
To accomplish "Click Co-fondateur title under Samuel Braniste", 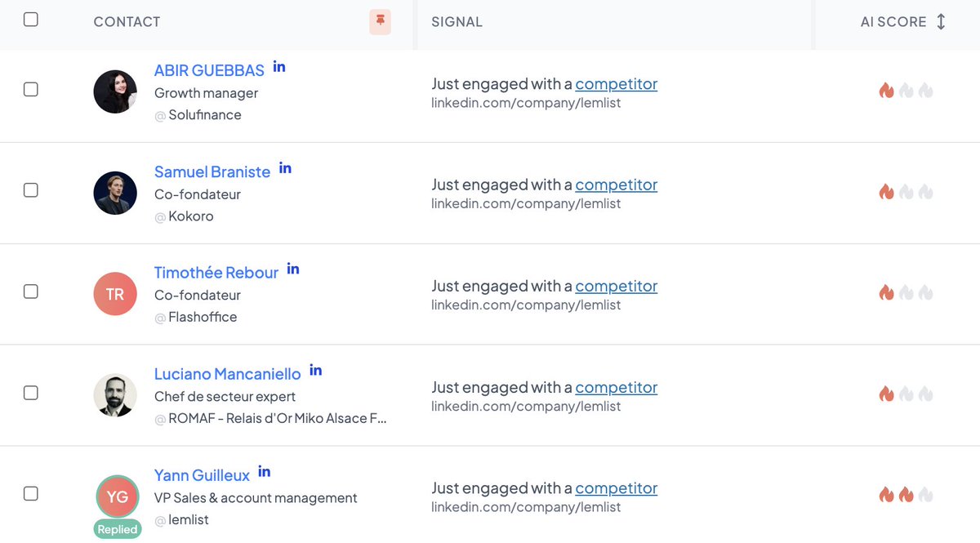I will click(x=198, y=194).
